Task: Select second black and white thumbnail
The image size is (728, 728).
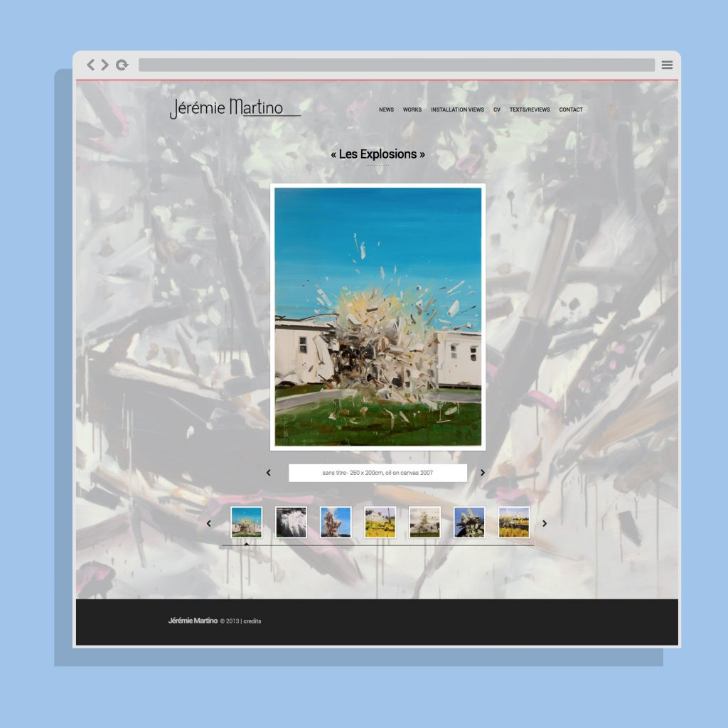Action: [x=291, y=523]
